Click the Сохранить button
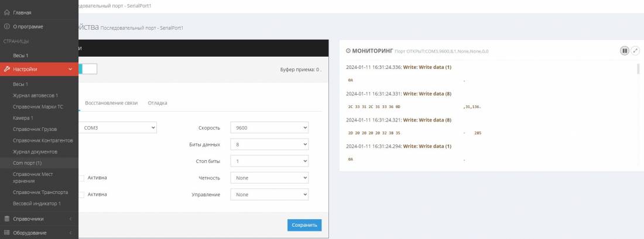Image resolution: width=644 pixels, height=239 pixels. pos(304,225)
